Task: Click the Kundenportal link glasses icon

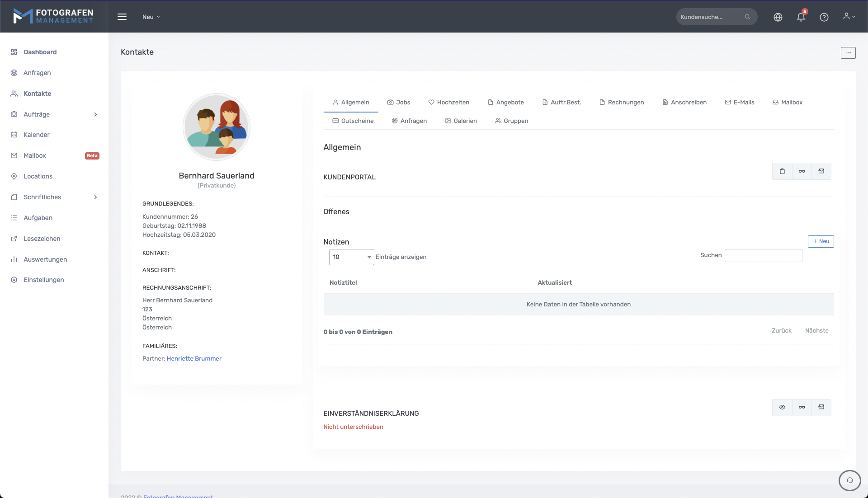Action: [x=802, y=171]
